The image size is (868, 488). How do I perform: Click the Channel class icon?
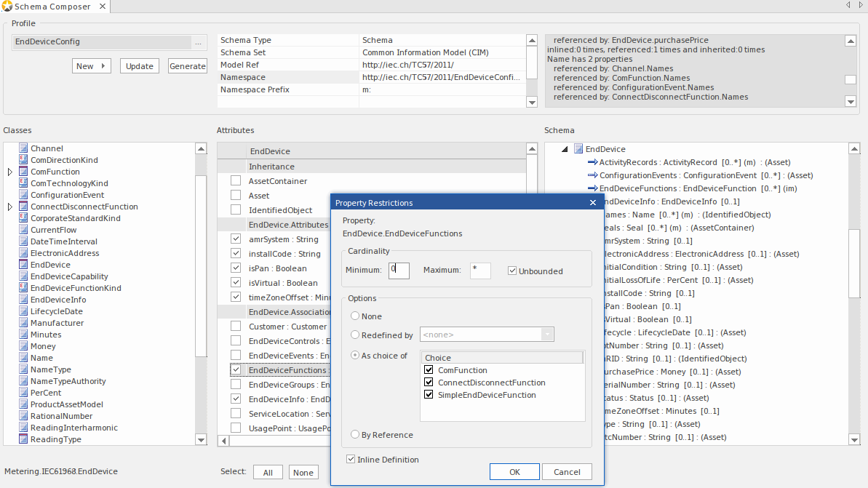click(23, 148)
